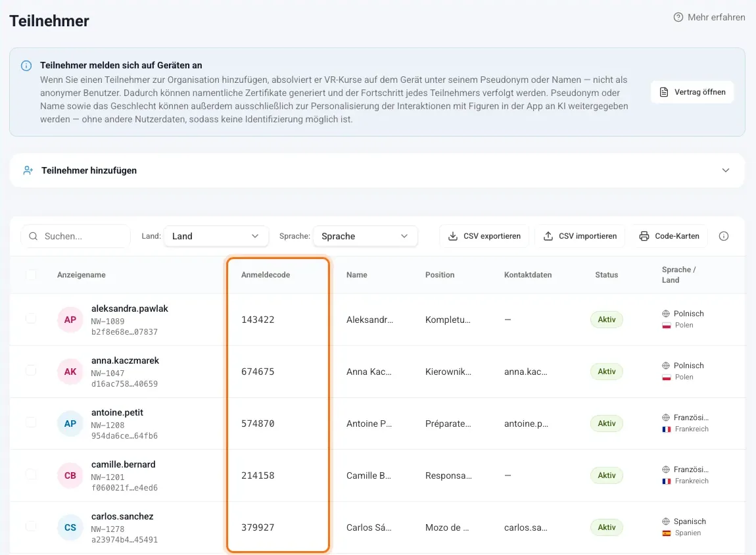Screen dimensions: 756x555
Task: Click the AP avatar of aleksandra.pawlak
Action: pos(70,320)
